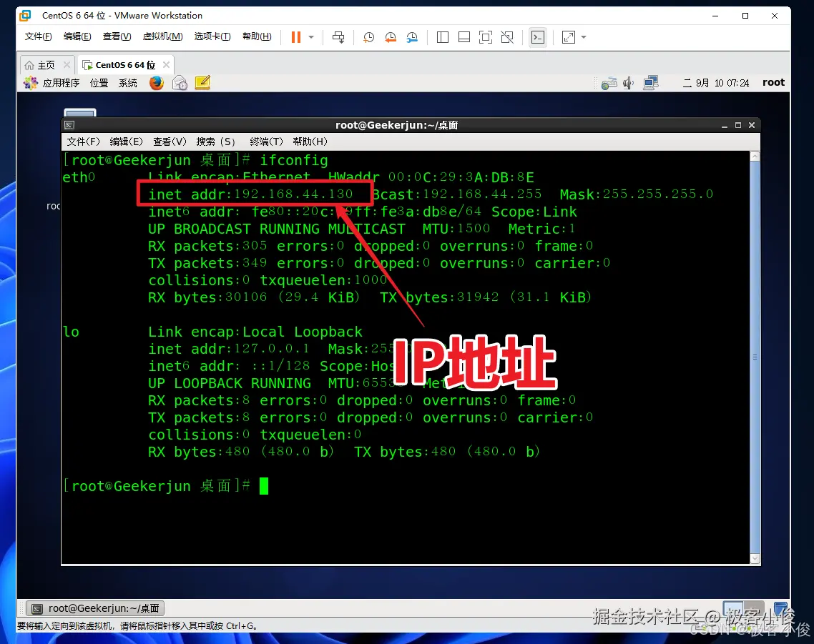This screenshot has height=644, width=814.
Task: Toggle the library sidebar view
Action: (443, 37)
